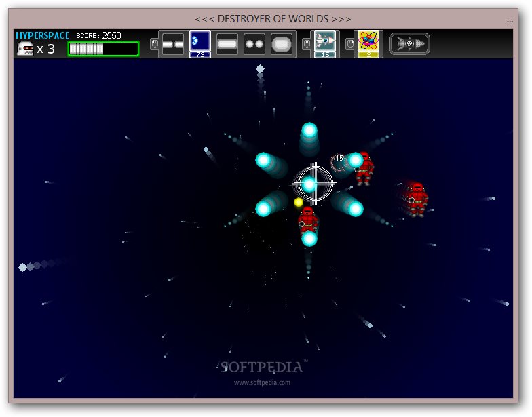Image resolution: width=532 pixels, height=417 pixels.
Task: Click mouse icon left of the atom nuke
Action: [350, 44]
